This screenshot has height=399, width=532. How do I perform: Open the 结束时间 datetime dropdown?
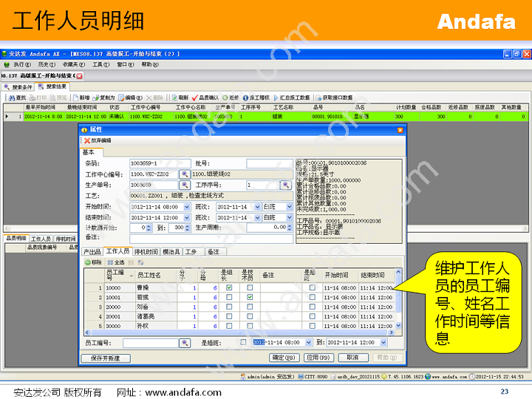click(x=185, y=217)
